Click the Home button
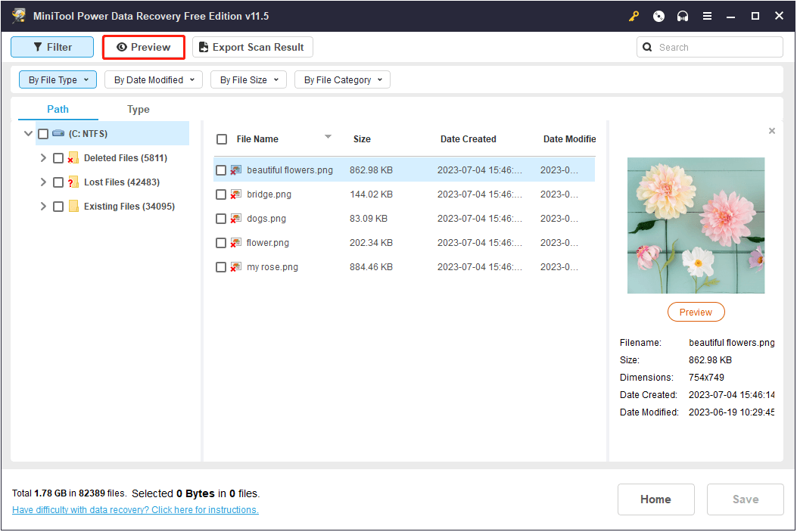The height and width of the screenshot is (532, 797). [x=655, y=499]
